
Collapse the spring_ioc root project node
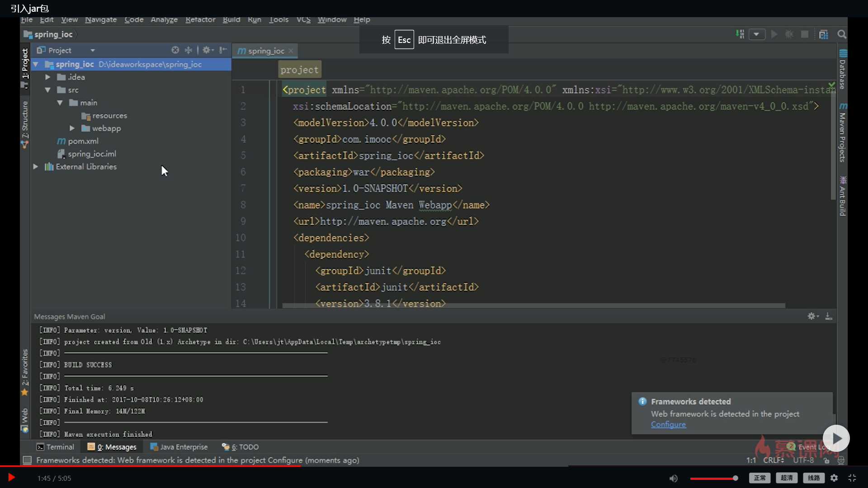[36, 64]
